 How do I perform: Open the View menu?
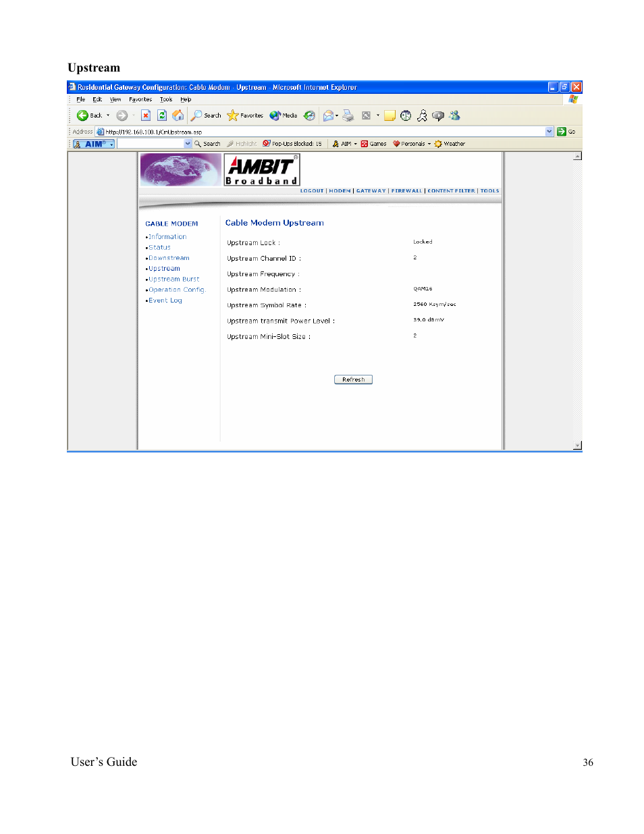[x=115, y=99]
